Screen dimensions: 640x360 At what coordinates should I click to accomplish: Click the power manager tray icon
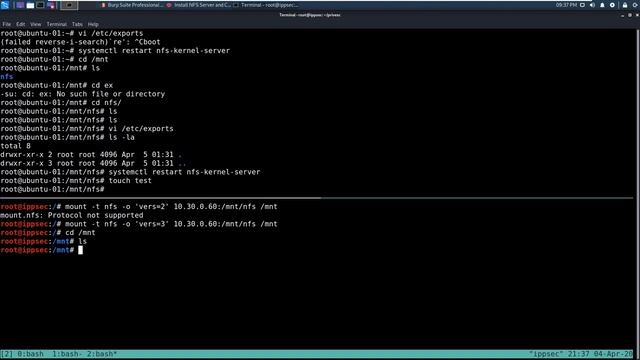click(x=612, y=5)
